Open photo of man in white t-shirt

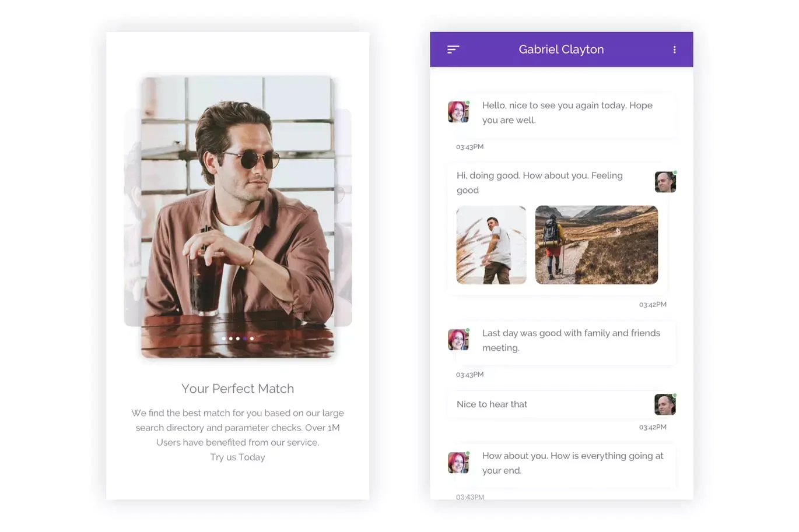coord(491,245)
